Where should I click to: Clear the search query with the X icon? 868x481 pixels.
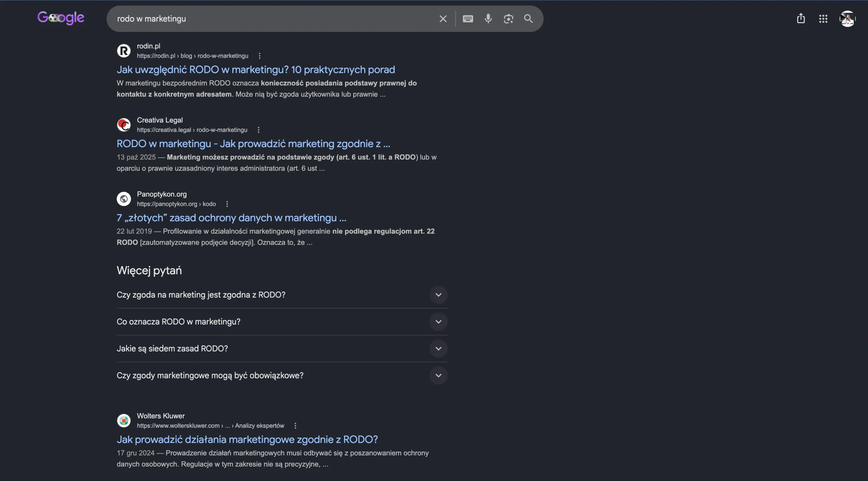(x=443, y=19)
